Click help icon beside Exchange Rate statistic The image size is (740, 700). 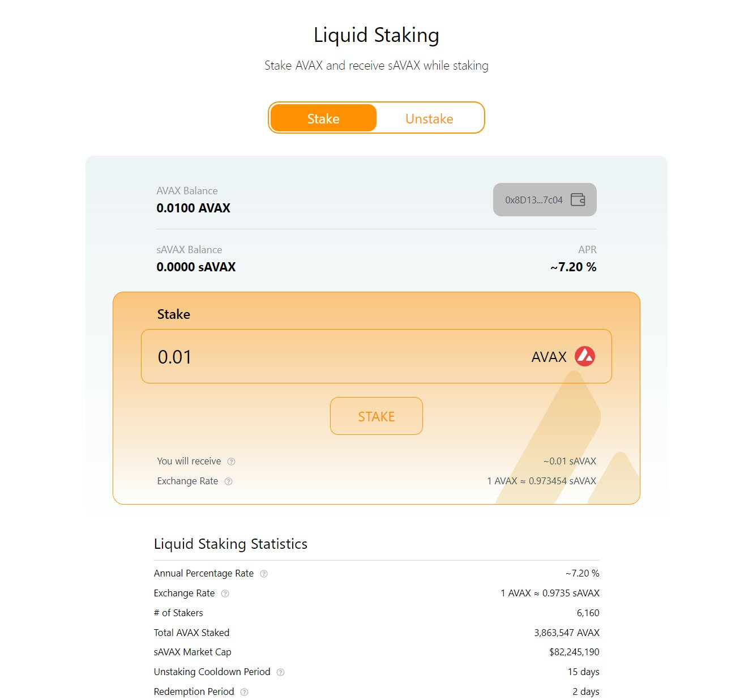(225, 594)
